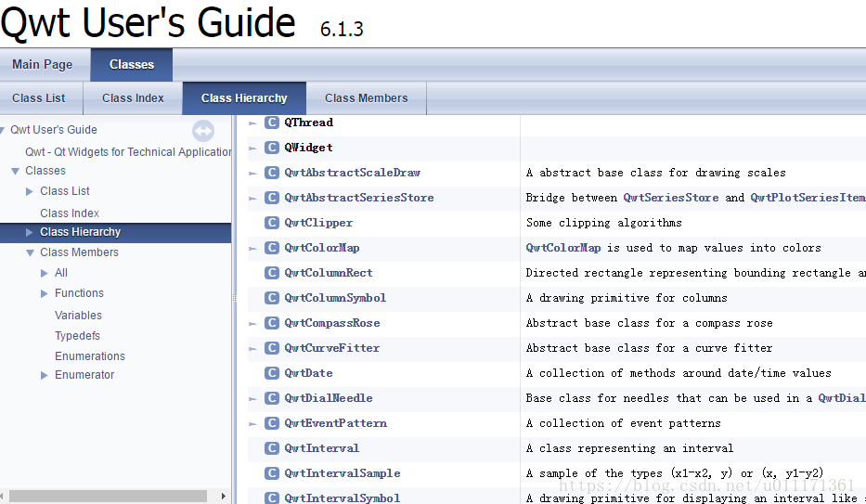Image resolution: width=866 pixels, height=504 pixels.
Task: Expand the QThread hierarchy row
Action: 253,123
